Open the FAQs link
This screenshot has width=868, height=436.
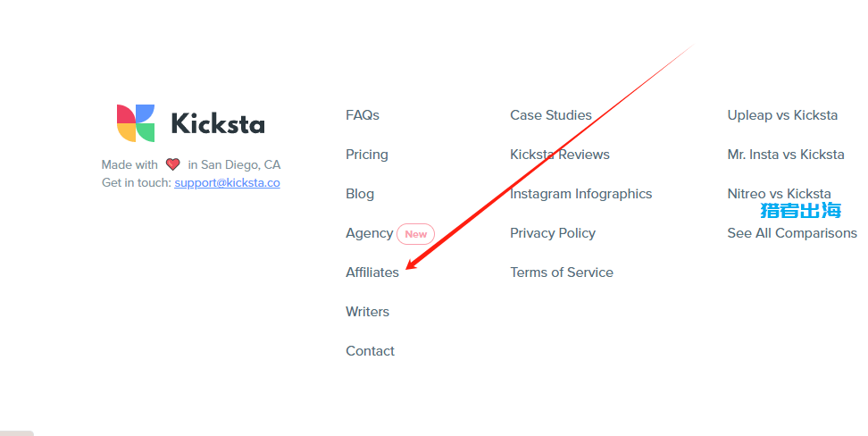(363, 115)
